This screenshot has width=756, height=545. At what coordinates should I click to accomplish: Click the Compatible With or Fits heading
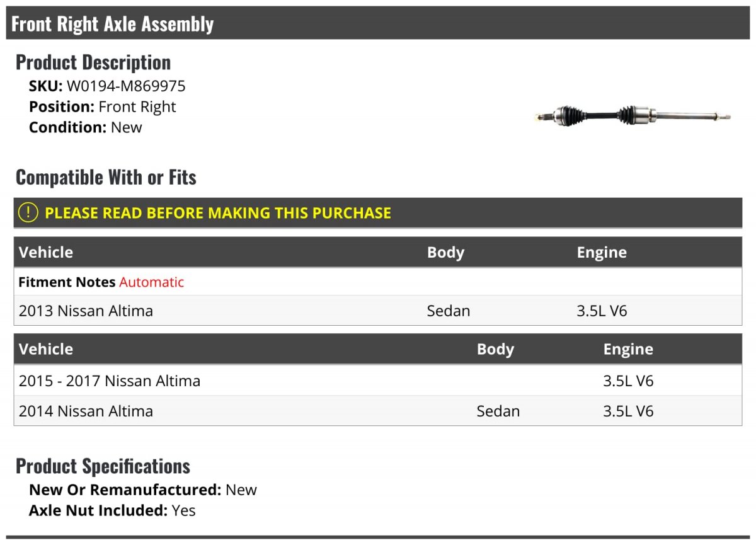pos(106,178)
